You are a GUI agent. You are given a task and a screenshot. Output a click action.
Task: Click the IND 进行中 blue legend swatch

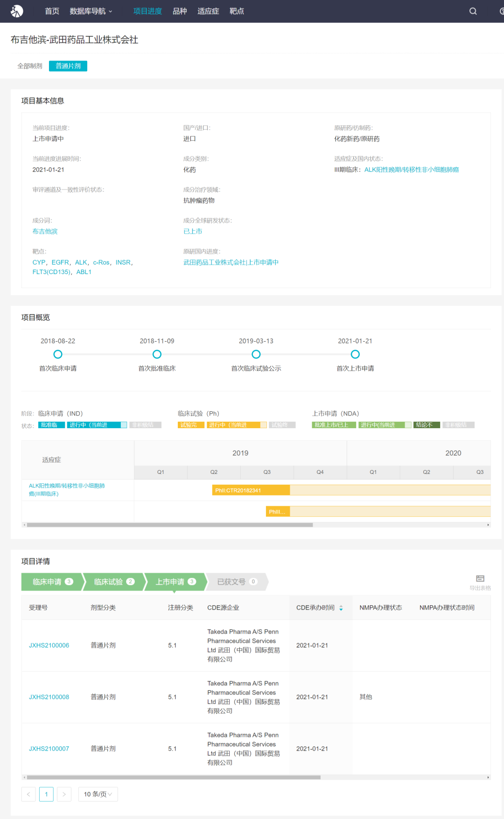(97, 425)
